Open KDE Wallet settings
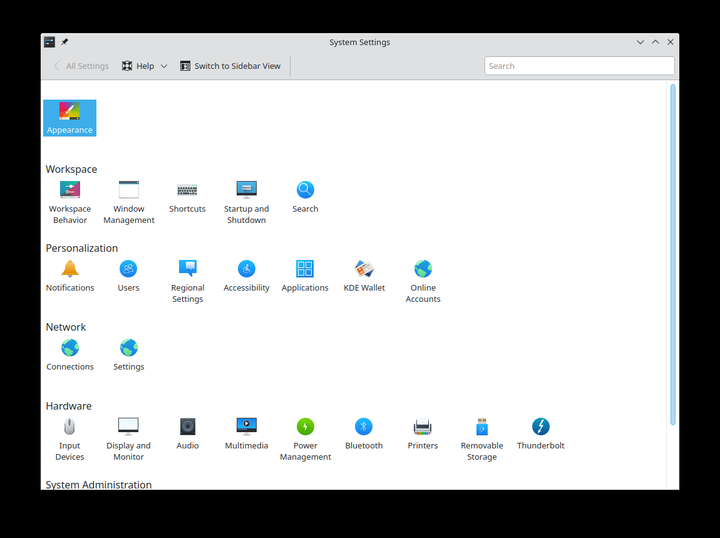720x538 pixels. coord(364,276)
